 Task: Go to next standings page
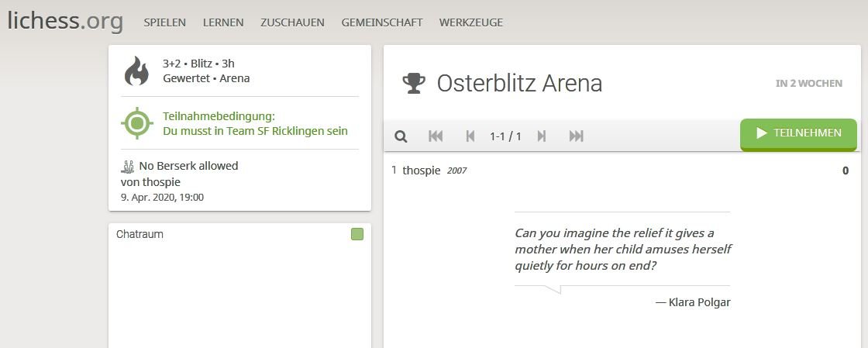pyautogui.click(x=542, y=136)
